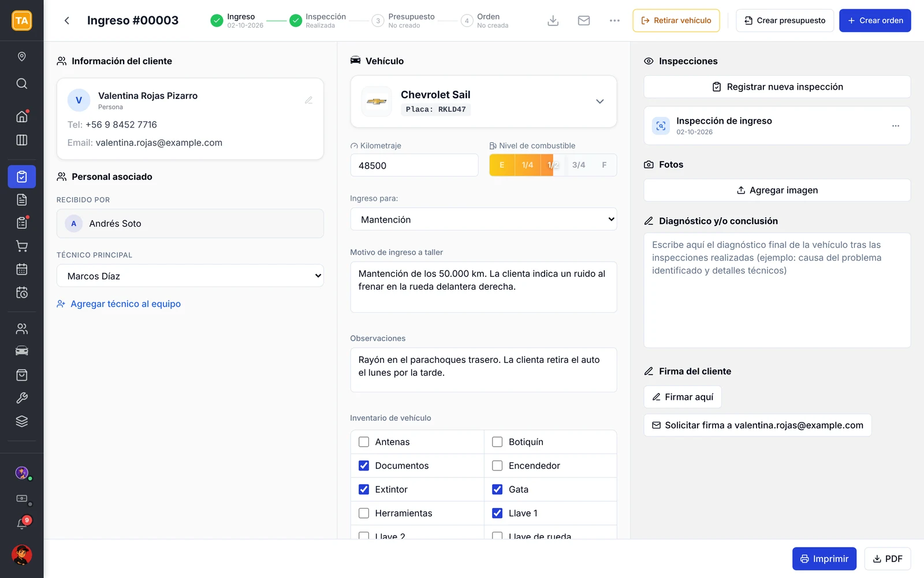Image resolution: width=924 pixels, height=578 pixels.
Task: Open the notifications bell with badge 9
Action: point(22,524)
